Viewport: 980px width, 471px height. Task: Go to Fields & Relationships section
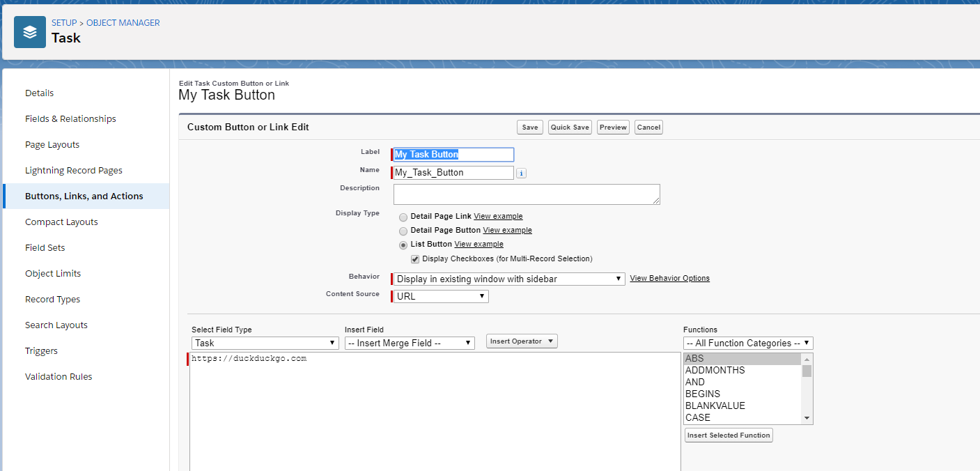(x=70, y=119)
